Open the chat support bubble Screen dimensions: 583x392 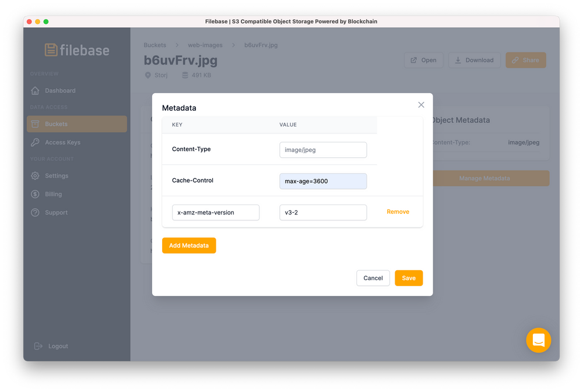538,340
